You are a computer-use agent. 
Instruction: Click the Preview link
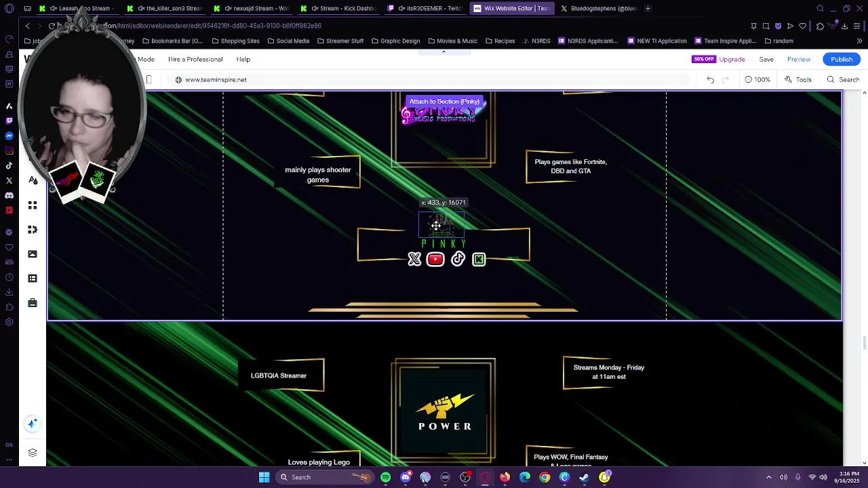coord(799,60)
